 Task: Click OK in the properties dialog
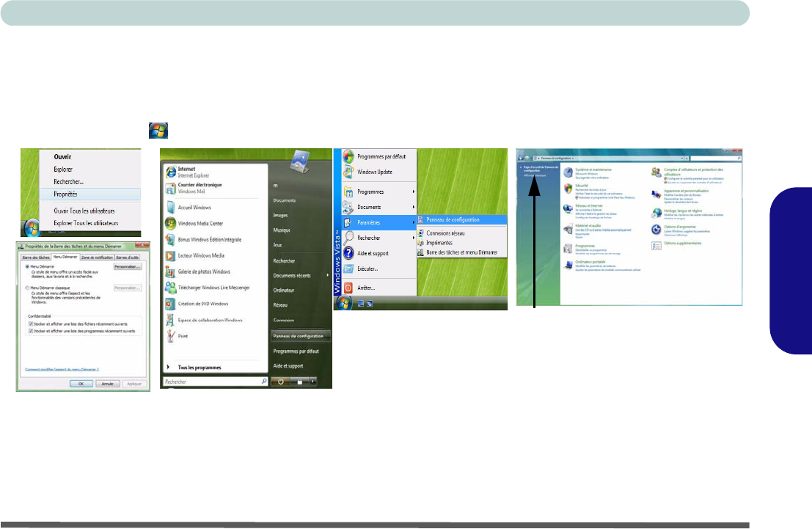(81, 384)
